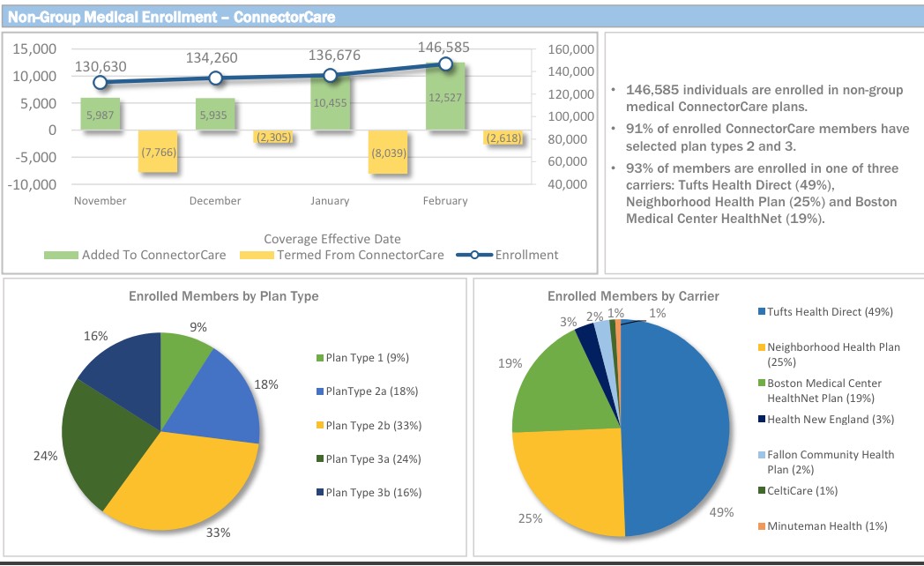This screenshot has height=566, width=924.
Task: Click the November enrollment marker on the line
Action: pos(101,82)
